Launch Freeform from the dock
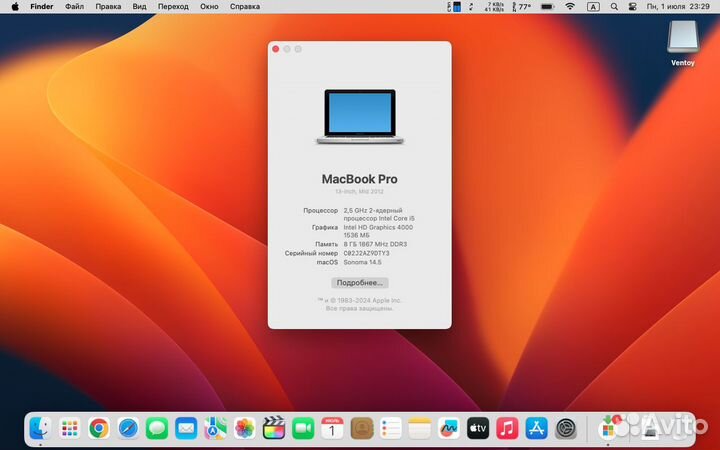 449,428
